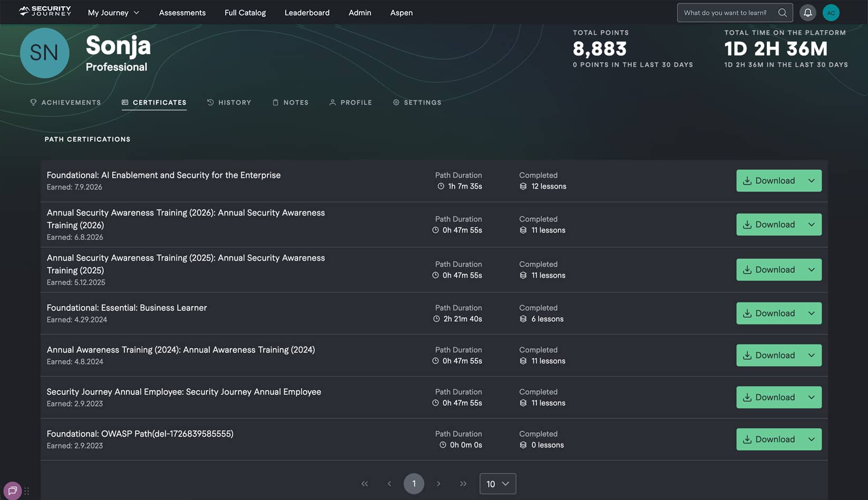Expand the My Journey menu

113,13
